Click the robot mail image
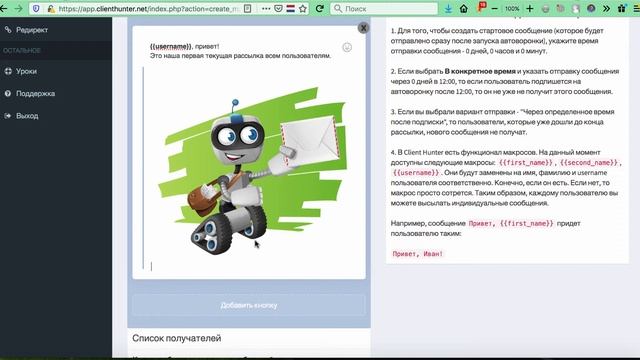 click(x=252, y=171)
